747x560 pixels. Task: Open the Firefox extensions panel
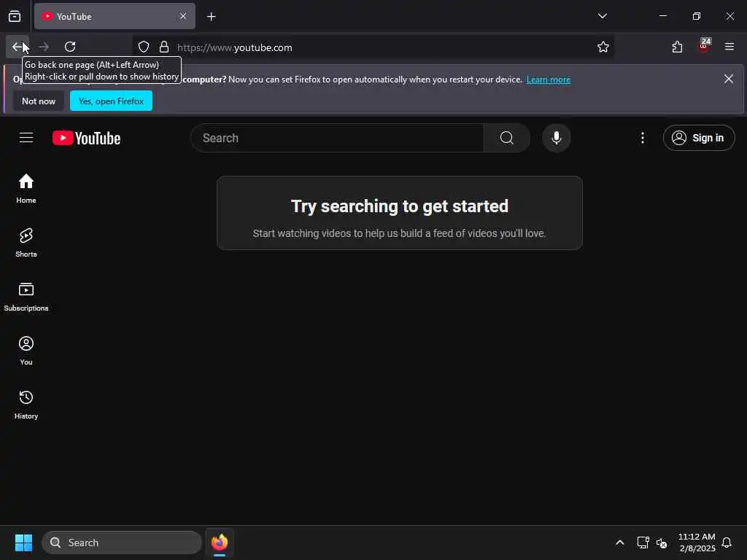[x=677, y=47]
